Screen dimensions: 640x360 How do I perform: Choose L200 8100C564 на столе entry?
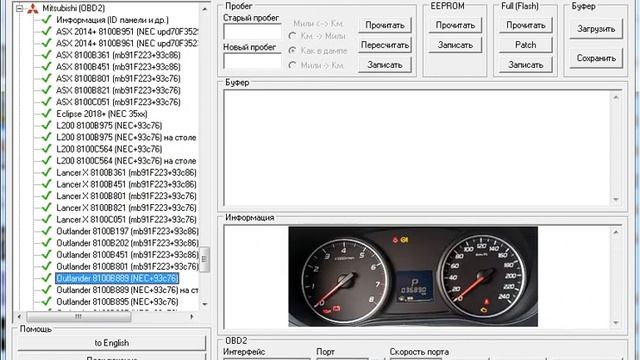[x=127, y=161]
